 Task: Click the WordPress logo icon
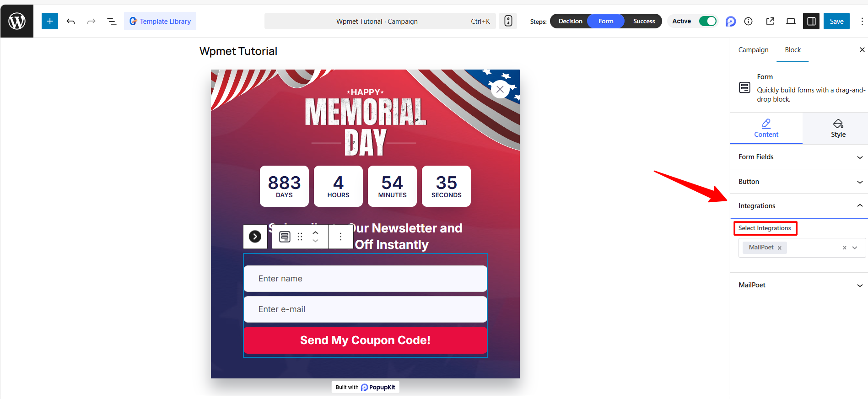(17, 21)
